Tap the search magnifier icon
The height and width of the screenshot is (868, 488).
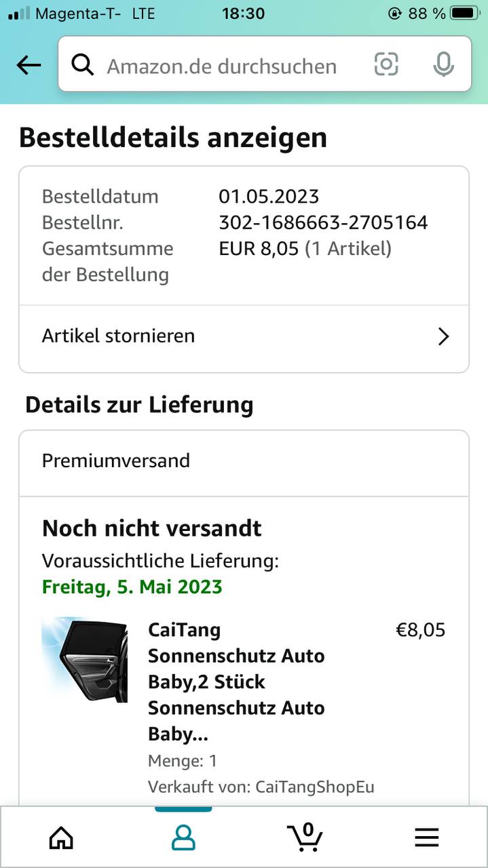point(83,65)
